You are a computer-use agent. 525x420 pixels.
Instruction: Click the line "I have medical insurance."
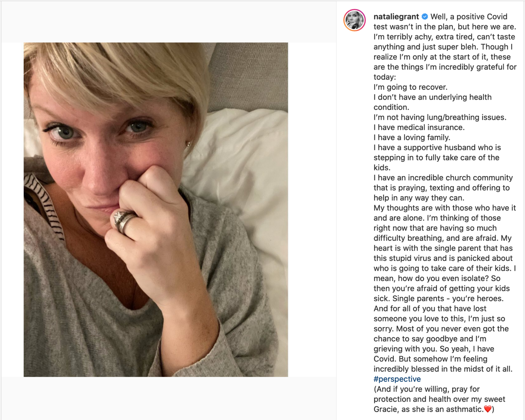pyautogui.click(x=419, y=127)
